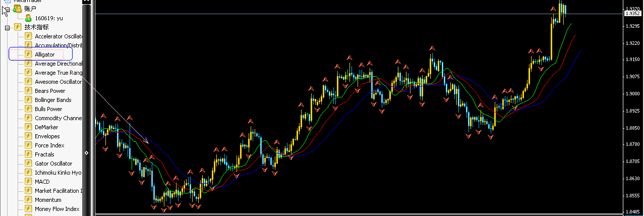Image resolution: width=644 pixels, height=216 pixels.
Task: Collapse the 技术指标 tree node
Action: click(x=8, y=27)
